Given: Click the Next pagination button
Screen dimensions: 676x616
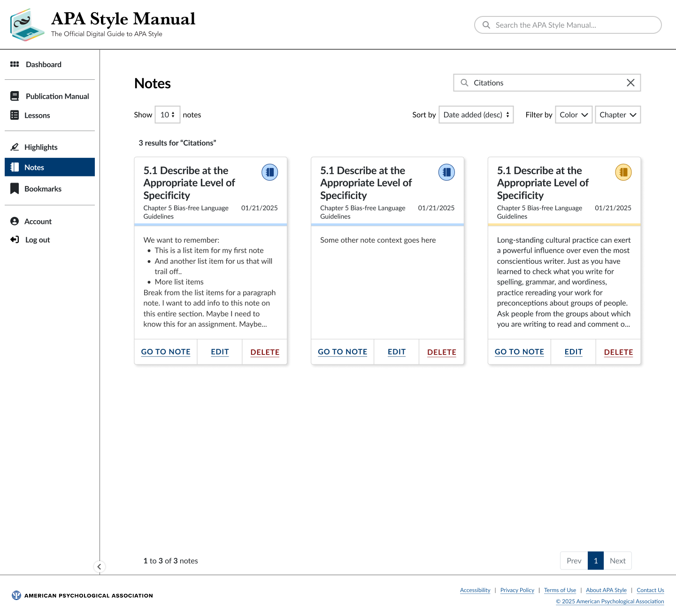Looking at the screenshot, I should 618,561.
